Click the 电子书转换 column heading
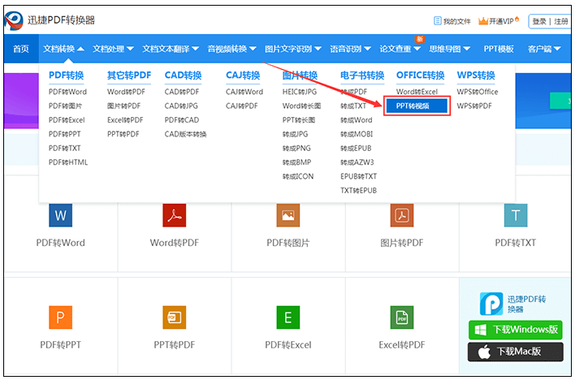The width and height of the screenshot is (588, 380). pos(362,76)
